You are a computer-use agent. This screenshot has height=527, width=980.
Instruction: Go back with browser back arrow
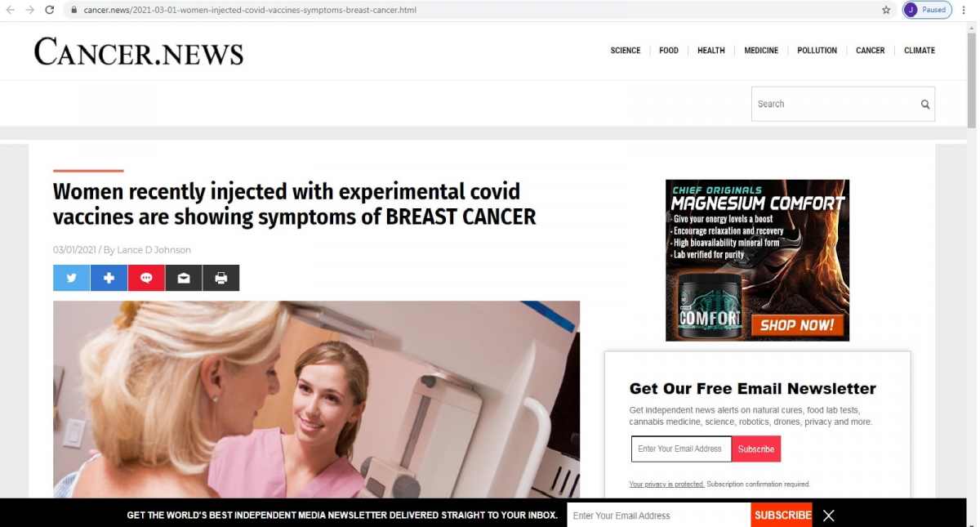click(10, 10)
